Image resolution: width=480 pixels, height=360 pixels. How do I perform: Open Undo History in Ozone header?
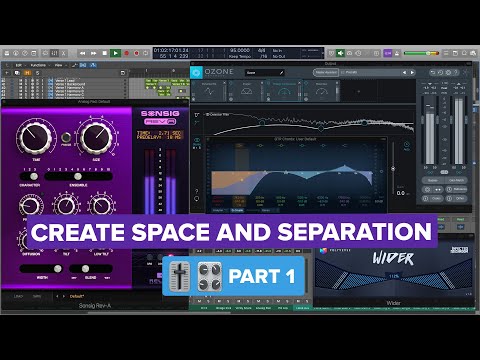point(440,72)
